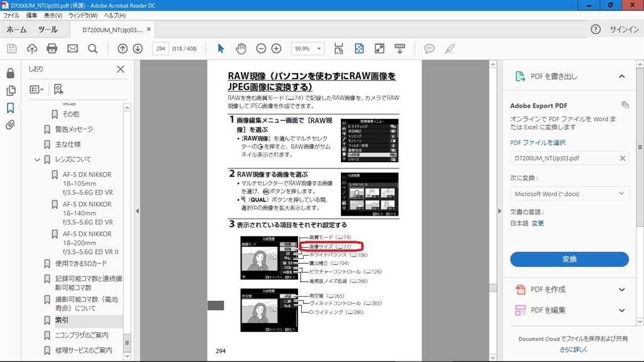Expand the PDF を作成 section
Image resolution: width=644 pixels, height=362 pixels.
click(x=621, y=290)
